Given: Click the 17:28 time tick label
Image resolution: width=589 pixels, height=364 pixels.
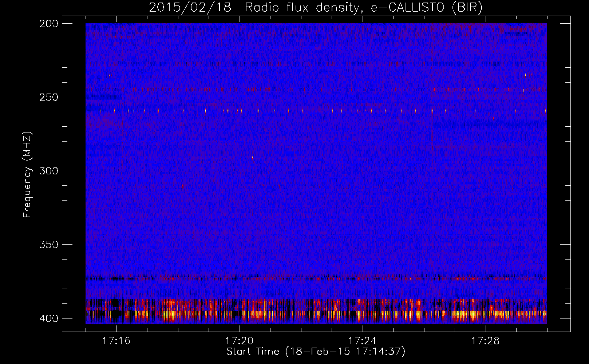Looking at the screenshot, I should click(x=485, y=341).
